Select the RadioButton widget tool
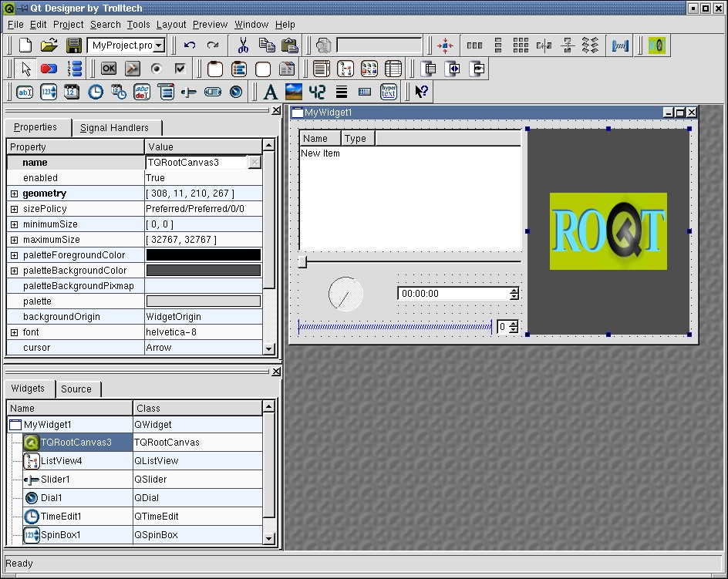728x579 pixels. (x=156, y=69)
